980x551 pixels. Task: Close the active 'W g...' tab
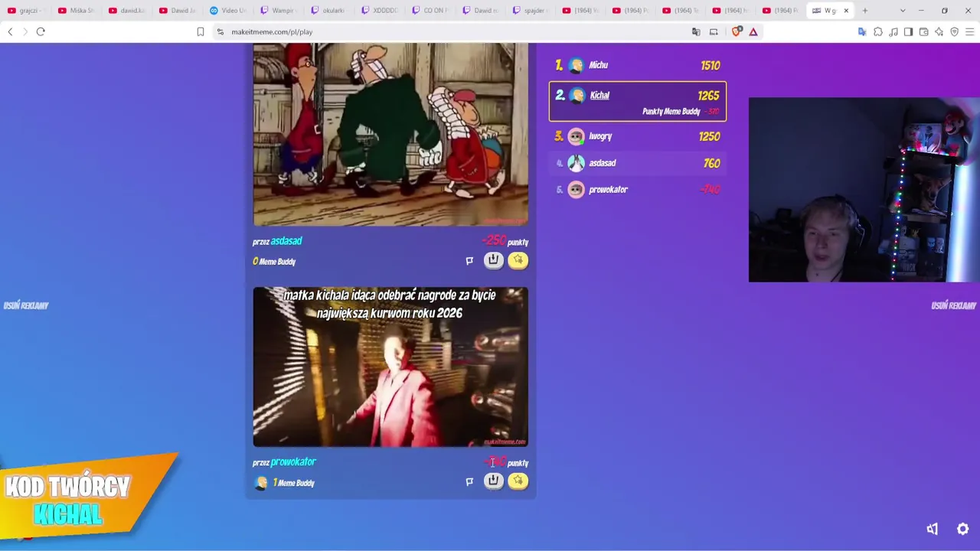tap(846, 11)
